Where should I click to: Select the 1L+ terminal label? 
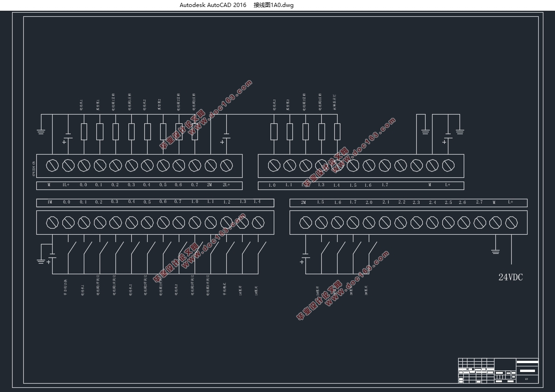point(66,185)
